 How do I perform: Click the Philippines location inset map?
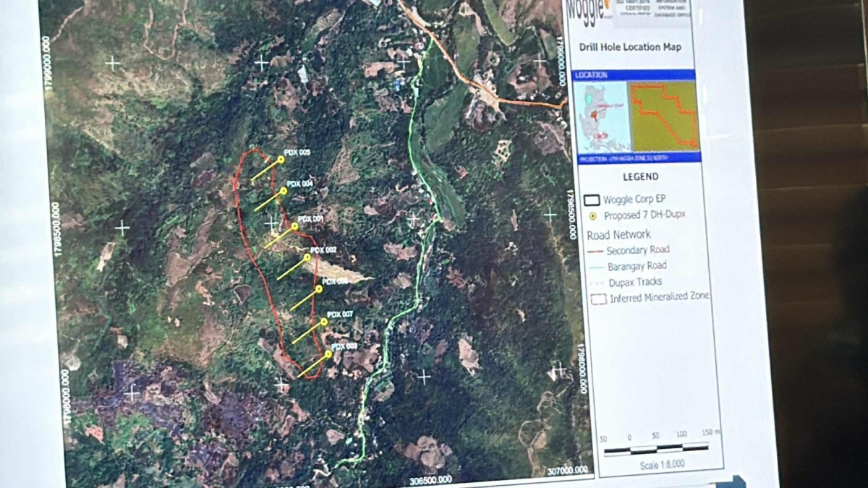(600, 116)
